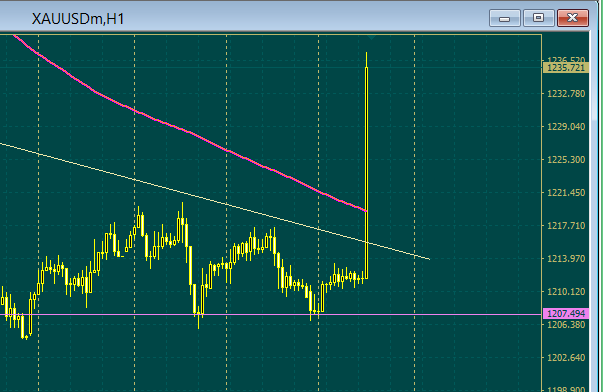This screenshot has width=603, height=392.
Task: Click the 1213.970 price scale label
Action: [566, 259]
